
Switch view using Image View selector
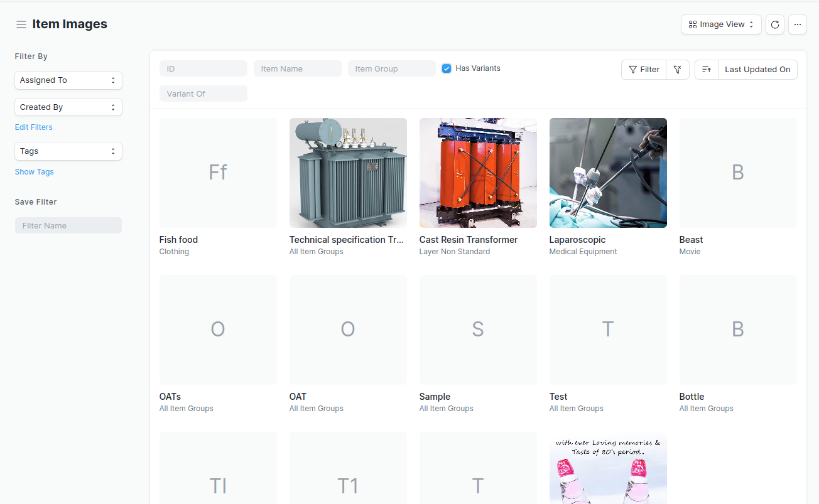coord(721,24)
